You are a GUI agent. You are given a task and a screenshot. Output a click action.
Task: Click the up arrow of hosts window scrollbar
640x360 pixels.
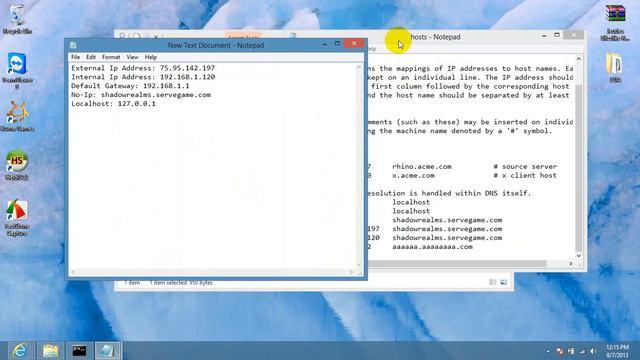[x=579, y=59]
